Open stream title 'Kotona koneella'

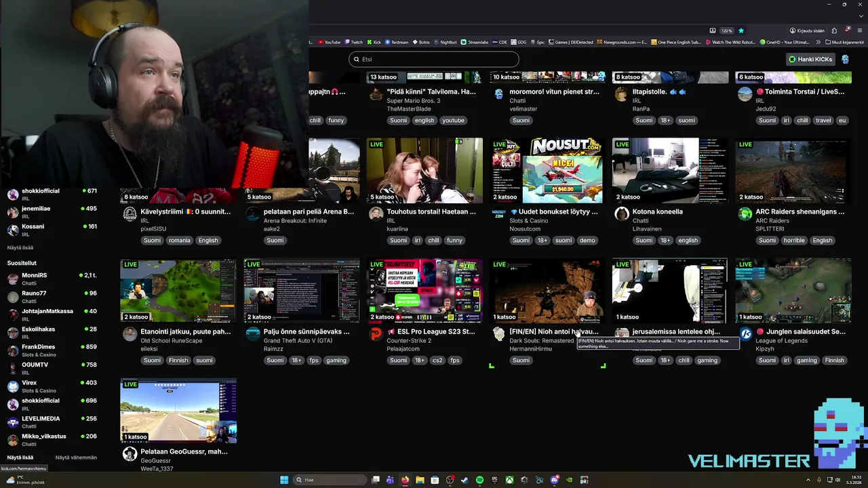[657, 211]
